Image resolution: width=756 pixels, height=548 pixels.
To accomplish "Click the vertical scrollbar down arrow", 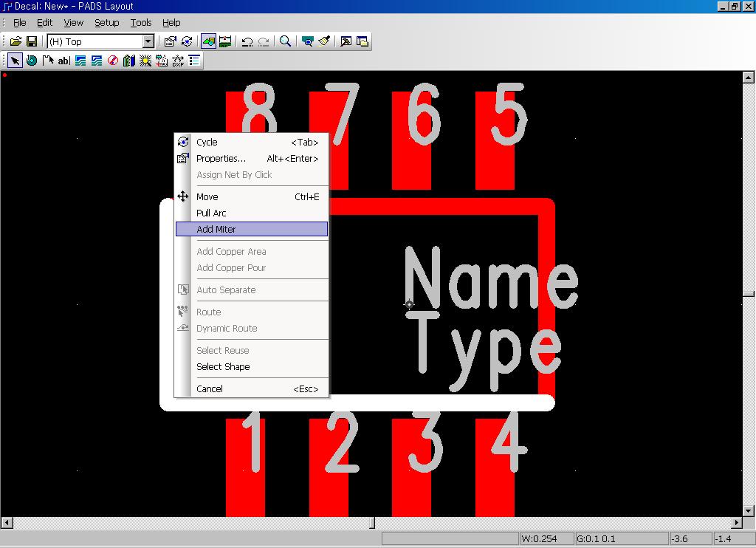I will coord(749,510).
